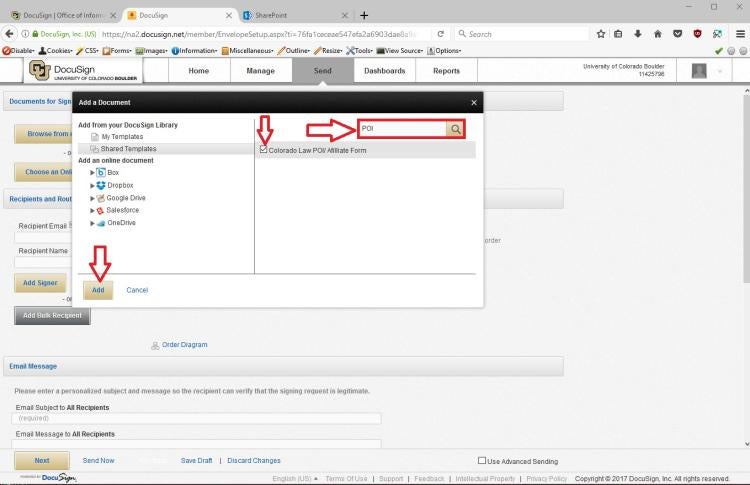
Task: Expand the Dropbox tree node
Action: (92, 186)
